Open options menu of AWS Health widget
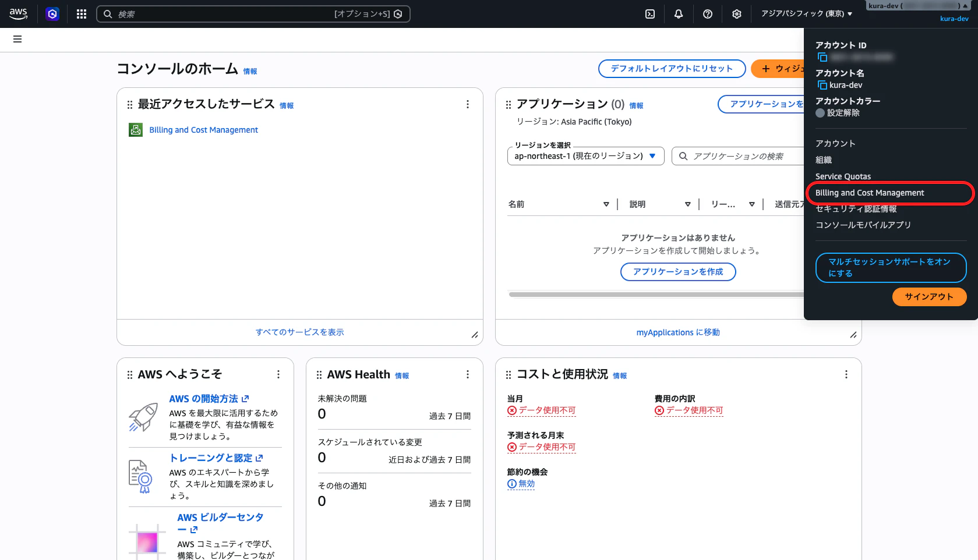This screenshot has width=978, height=560. (x=468, y=374)
